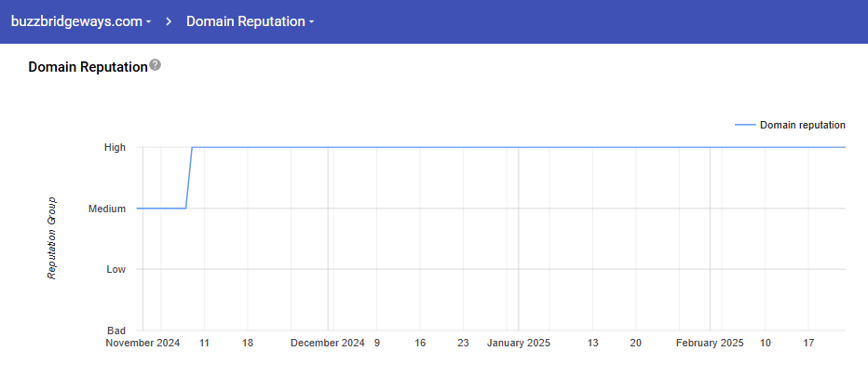Click the High label on y-axis
This screenshot has width=868, height=378.
(x=115, y=147)
